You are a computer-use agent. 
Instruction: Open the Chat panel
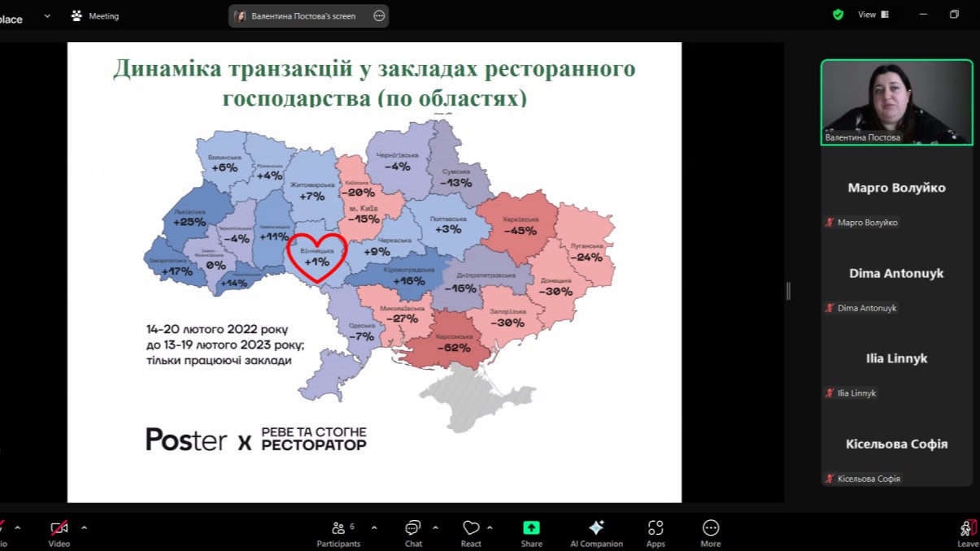(x=413, y=532)
